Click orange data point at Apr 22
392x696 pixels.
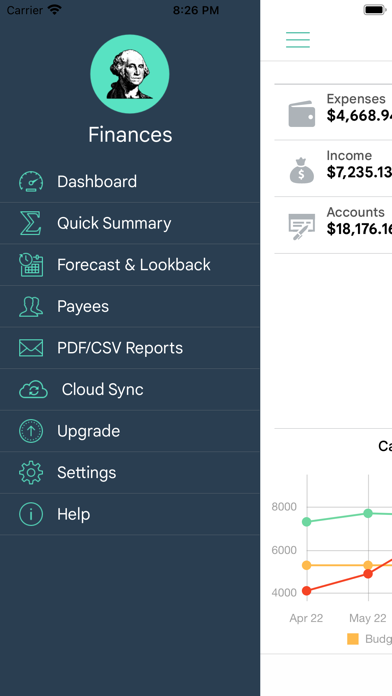[x=306, y=565]
